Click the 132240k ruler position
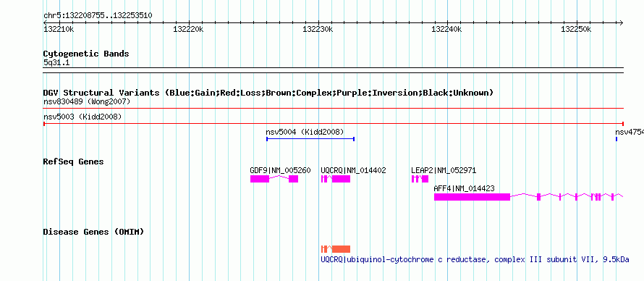 pos(447,29)
